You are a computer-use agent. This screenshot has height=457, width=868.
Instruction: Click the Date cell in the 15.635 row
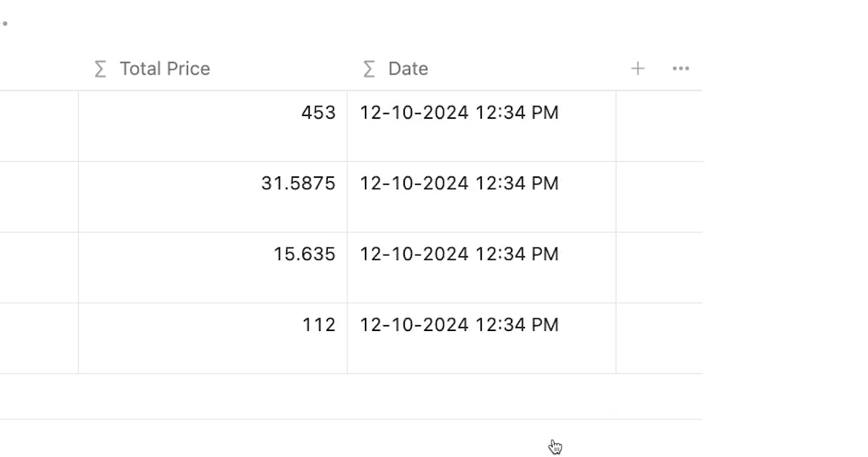[482, 268]
